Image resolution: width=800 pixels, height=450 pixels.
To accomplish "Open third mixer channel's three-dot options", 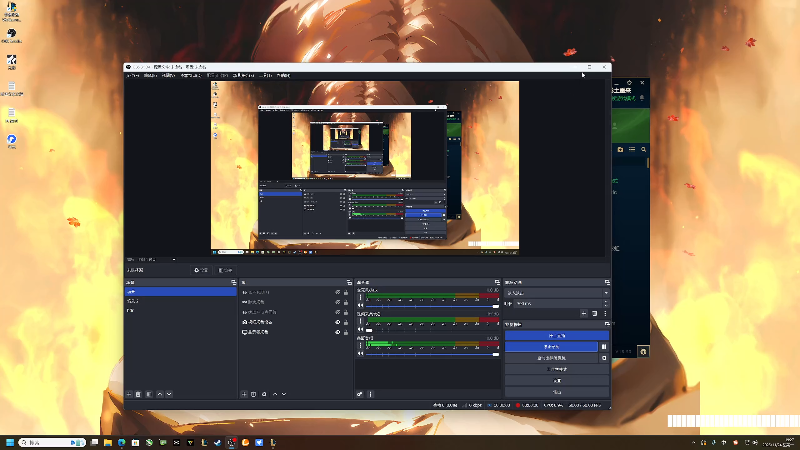I will 361,345.
